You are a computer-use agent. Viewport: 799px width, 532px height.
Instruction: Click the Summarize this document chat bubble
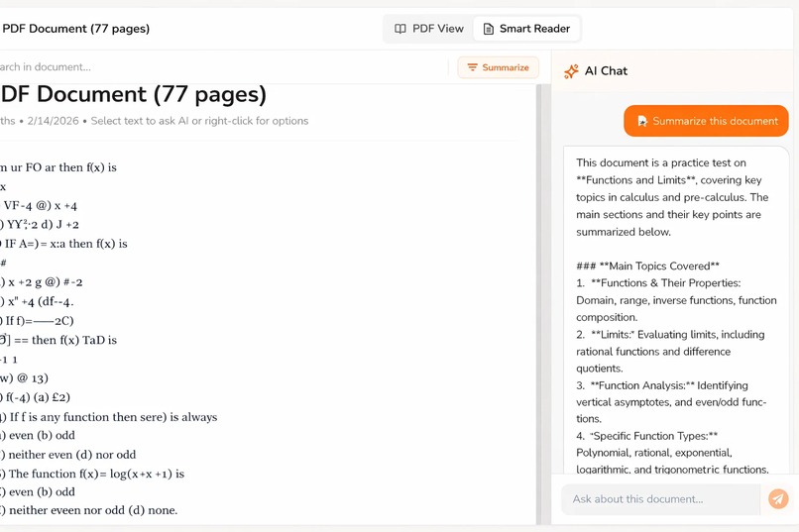click(x=706, y=121)
